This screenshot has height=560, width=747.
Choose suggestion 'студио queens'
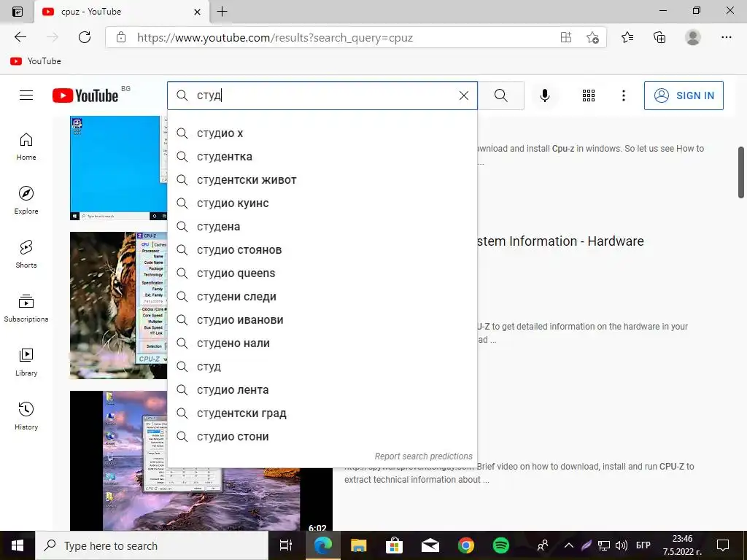coord(322,273)
